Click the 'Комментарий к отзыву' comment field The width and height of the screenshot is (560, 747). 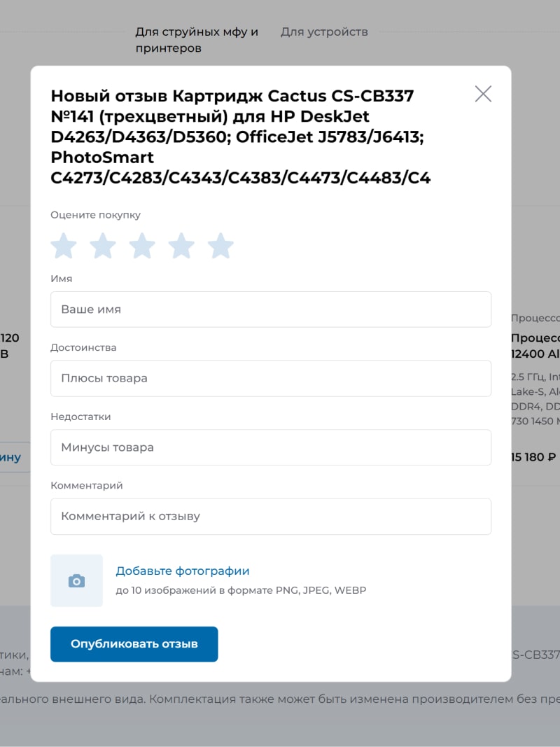point(271,517)
